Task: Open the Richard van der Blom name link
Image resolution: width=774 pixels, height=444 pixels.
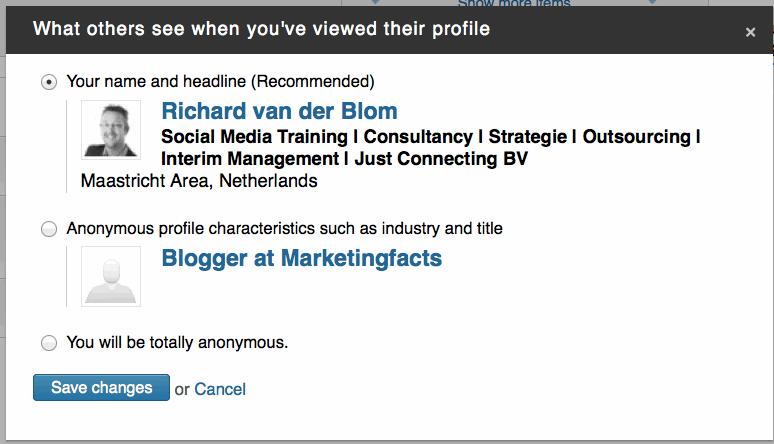Action: (279, 110)
